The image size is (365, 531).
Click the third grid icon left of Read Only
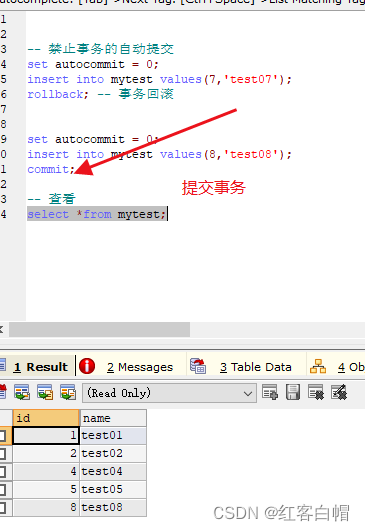point(68,392)
